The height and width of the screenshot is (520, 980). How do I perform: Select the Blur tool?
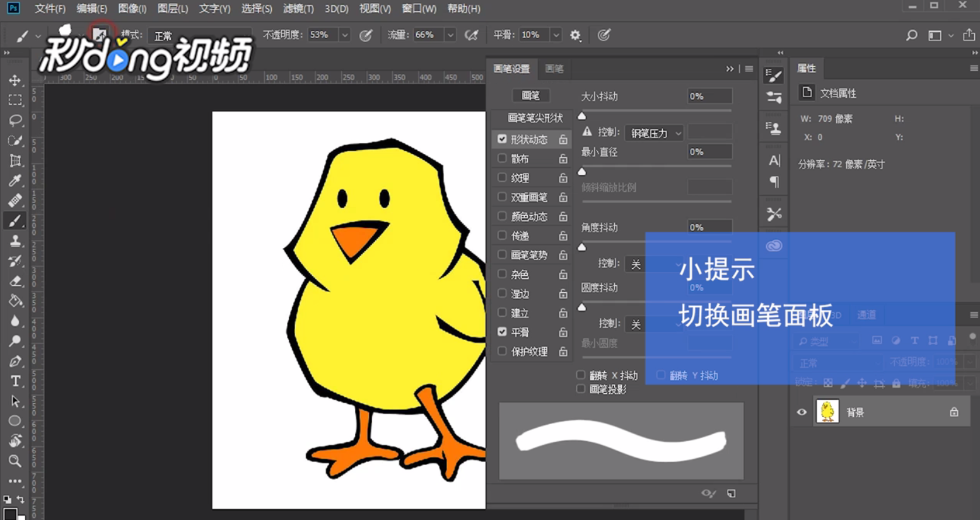coord(15,321)
